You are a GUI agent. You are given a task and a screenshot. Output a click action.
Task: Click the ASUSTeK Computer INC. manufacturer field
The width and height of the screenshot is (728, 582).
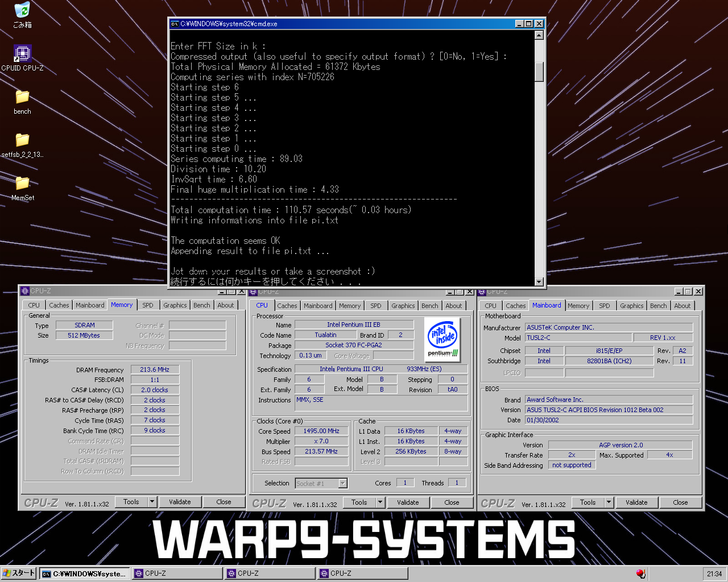(609, 328)
